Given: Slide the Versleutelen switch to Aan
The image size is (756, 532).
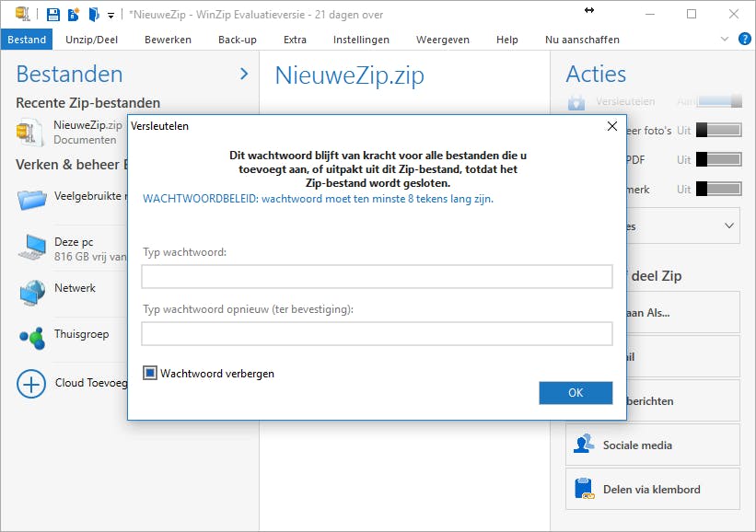Looking at the screenshot, I should [718, 99].
